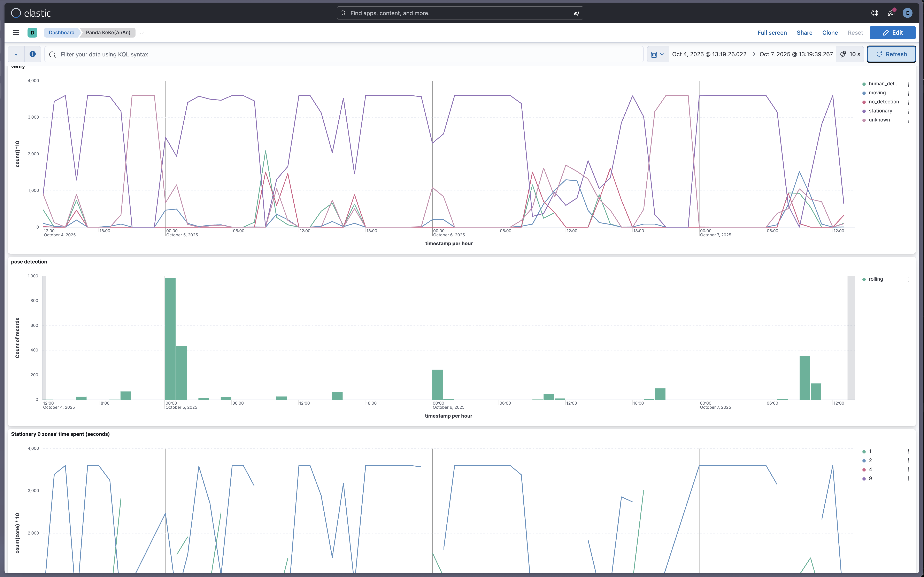The width and height of the screenshot is (924, 577).
Task: Click the green D space avatar
Action: (x=32, y=32)
